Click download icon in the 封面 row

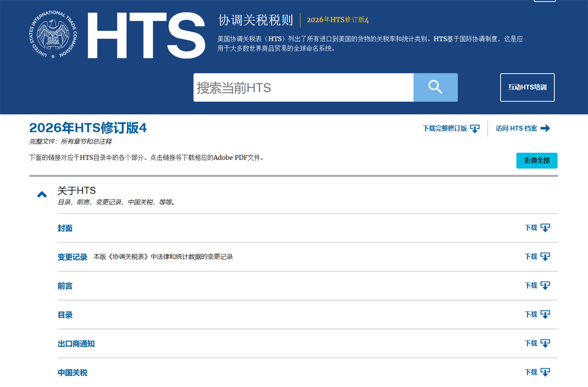click(545, 228)
